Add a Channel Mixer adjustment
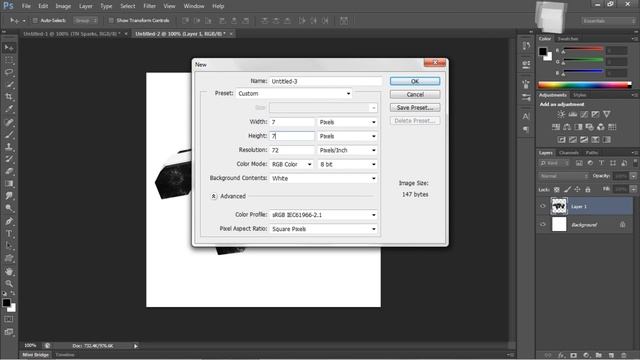This screenshot has width=640, height=360. pos(601,127)
